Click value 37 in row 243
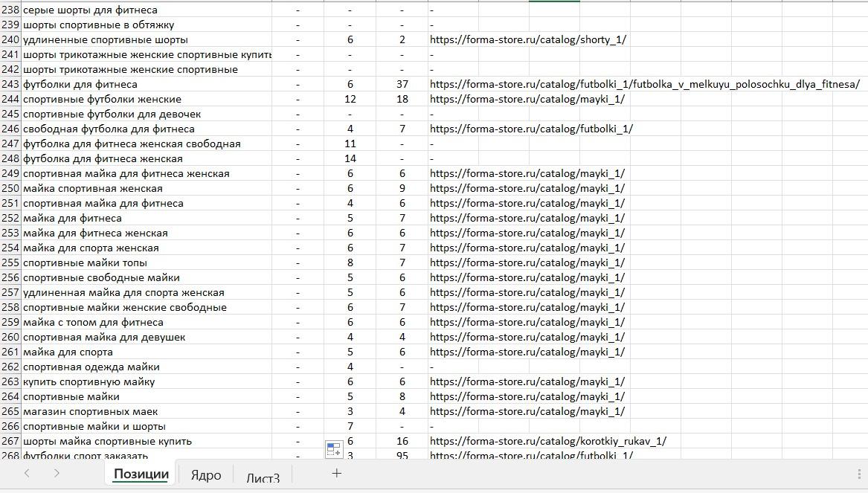 click(x=402, y=84)
